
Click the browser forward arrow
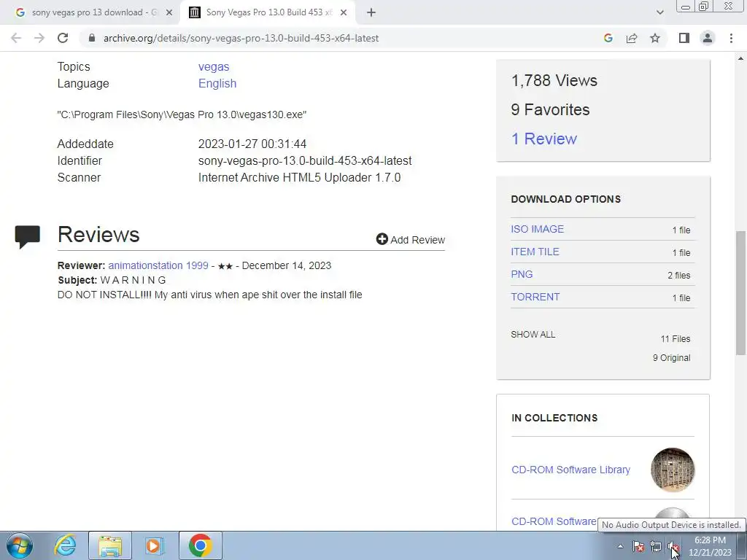(x=39, y=38)
